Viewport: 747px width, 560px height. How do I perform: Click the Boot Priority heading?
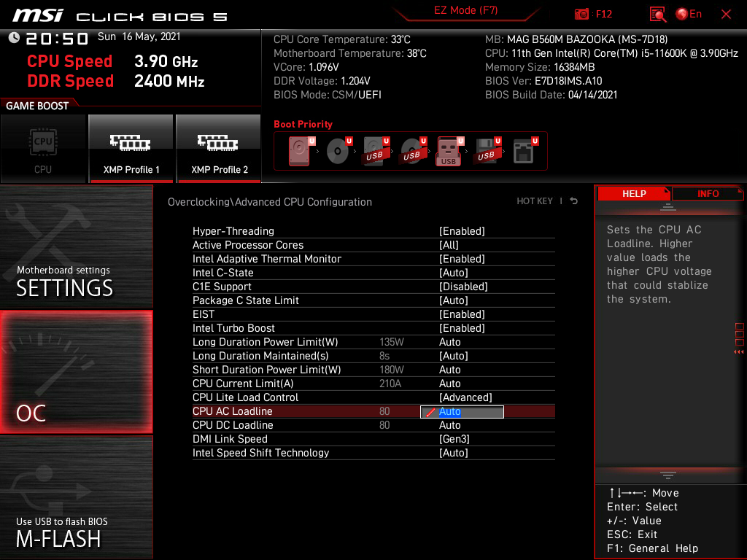click(303, 124)
